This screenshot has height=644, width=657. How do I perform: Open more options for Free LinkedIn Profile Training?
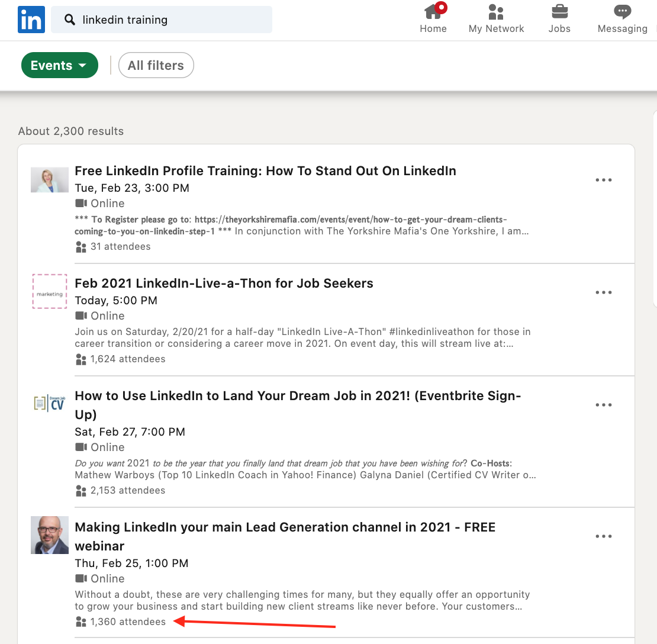click(x=603, y=180)
